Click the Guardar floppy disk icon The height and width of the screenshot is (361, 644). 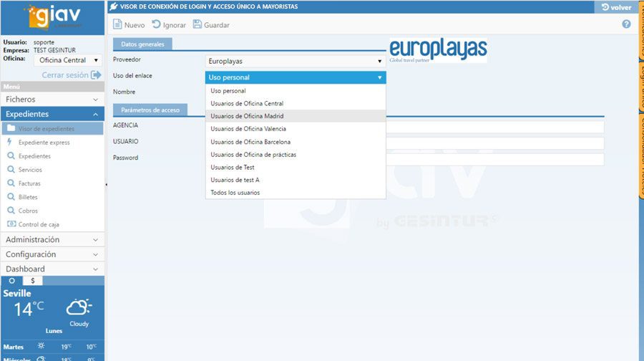[197, 24]
